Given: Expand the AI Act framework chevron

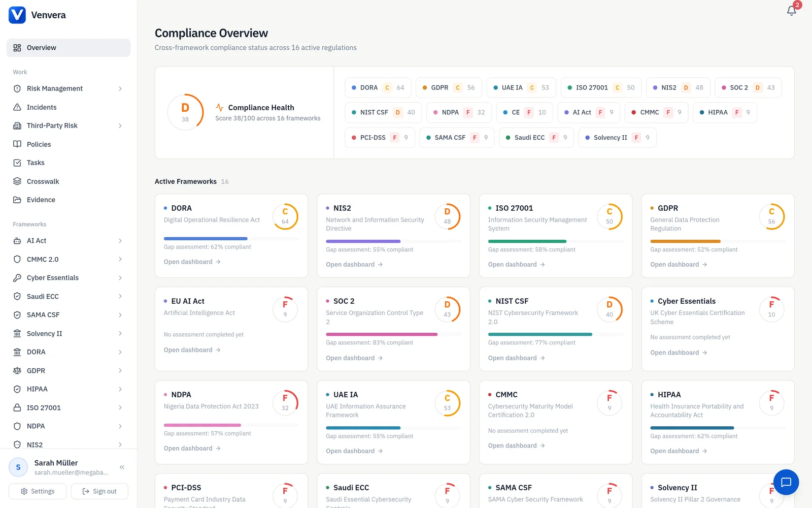Looking at the screenshot, I should click(x=120, y=241).
